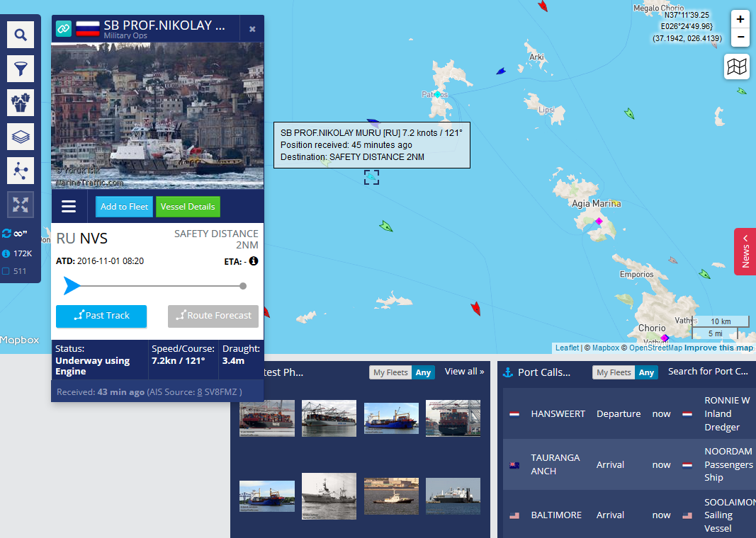This screenshot has height=538, width=756.
Task: Type in the Search for Port Calls field
Action: coord(707,372)
